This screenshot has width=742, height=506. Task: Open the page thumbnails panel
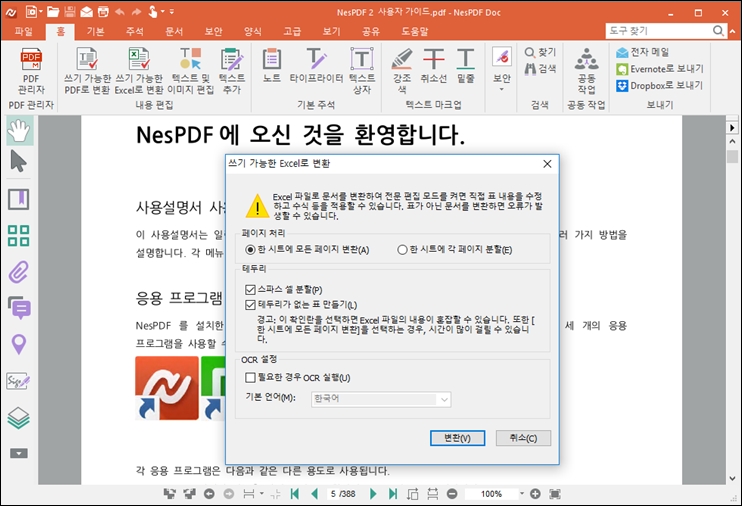[19, 236]
